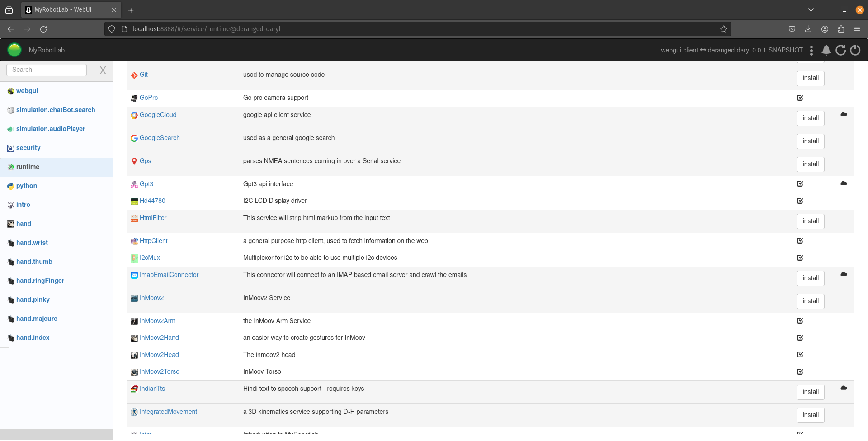
Task: Select simulation.audioPlayer in sidebar
Action: pos(51,129)
